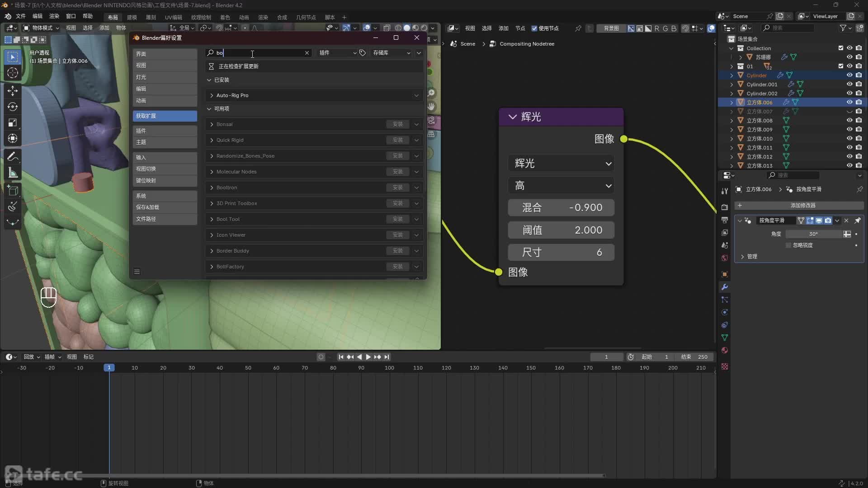868x488 pixels.
Task: Select the Cursor tool in viewport toolbar
Action: click(13, 73)
